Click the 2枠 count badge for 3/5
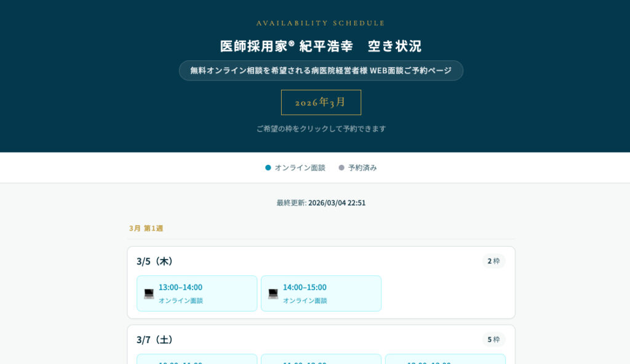Image resolution: width=630 pixels, height=364 pixels. coord(493,261)
